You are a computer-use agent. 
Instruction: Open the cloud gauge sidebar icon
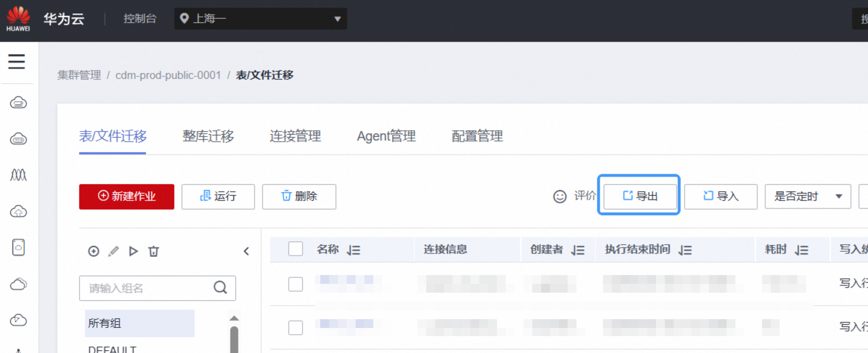tap(18, 320)
